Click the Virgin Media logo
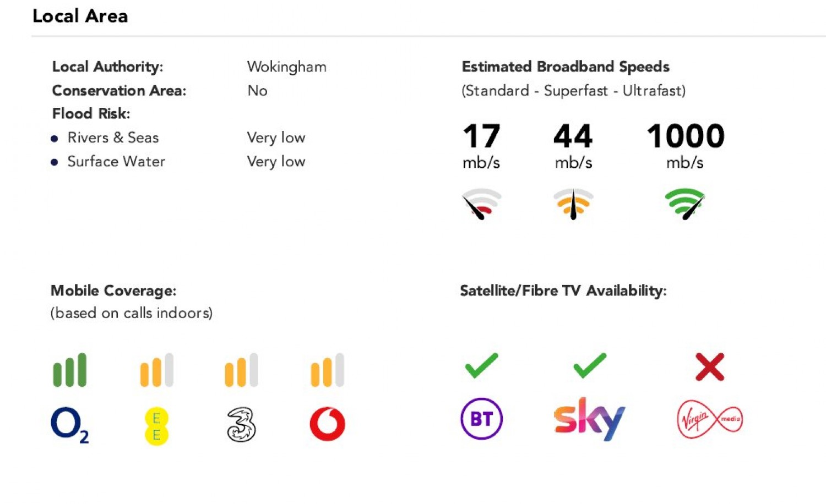 point(709,419)
